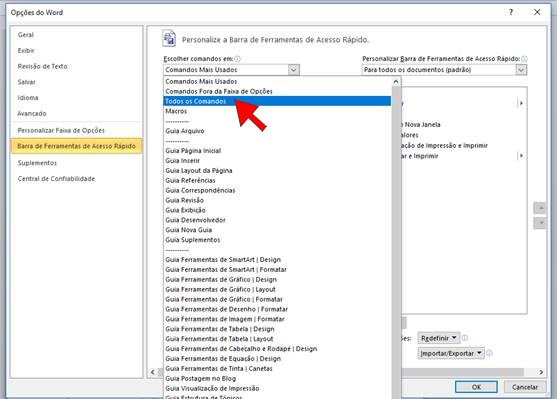Select Guia Ferramentas de Gráfico | Formatar
The height and width of the screenshot is (399, 557).
point(277,299)
